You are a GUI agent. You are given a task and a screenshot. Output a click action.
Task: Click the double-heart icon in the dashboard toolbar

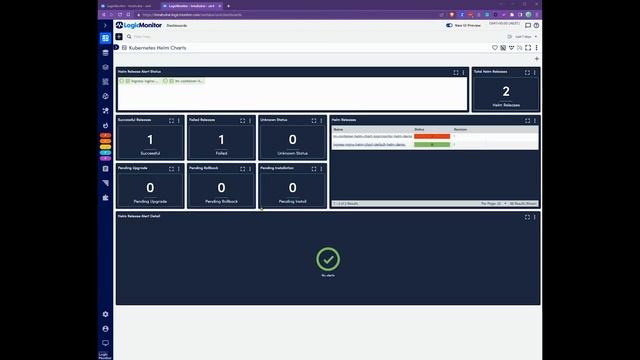click(511, 48)
